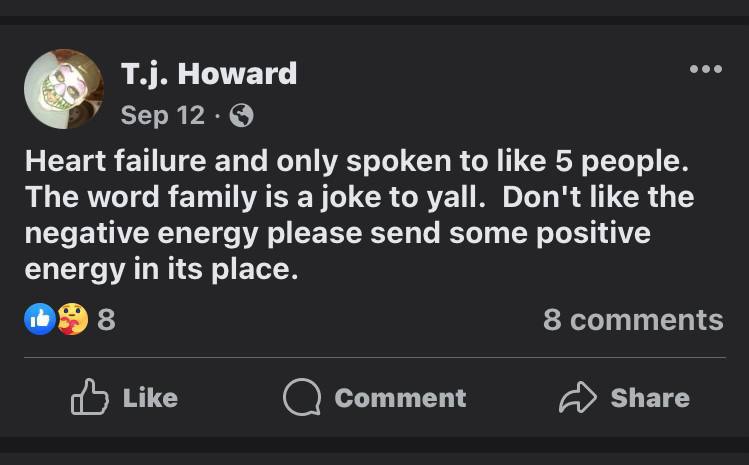This screenshot has height=465, width=749.
Task: Click the post's first line about heart failure
Action: click(x=357, y=159)
